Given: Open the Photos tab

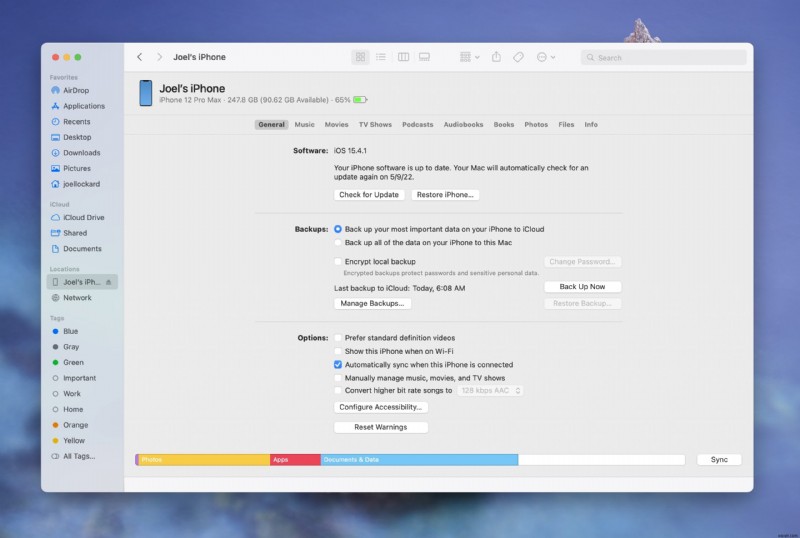Looking at the screenshot, I should point(536,125).
